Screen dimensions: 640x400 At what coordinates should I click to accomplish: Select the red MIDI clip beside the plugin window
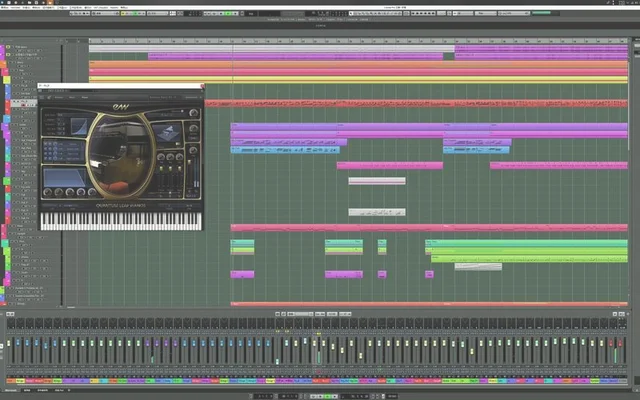416,104
